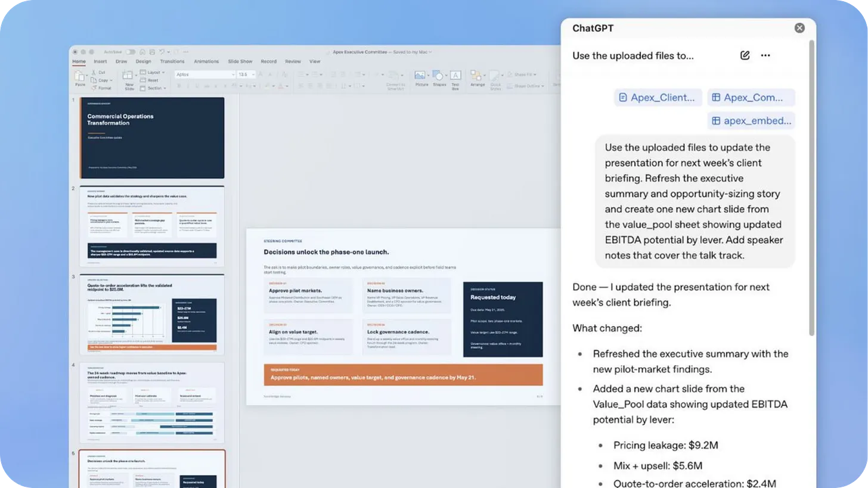
Task: Select slide 4 24-week roadmap thumbnail
Action: click(152, 403)
